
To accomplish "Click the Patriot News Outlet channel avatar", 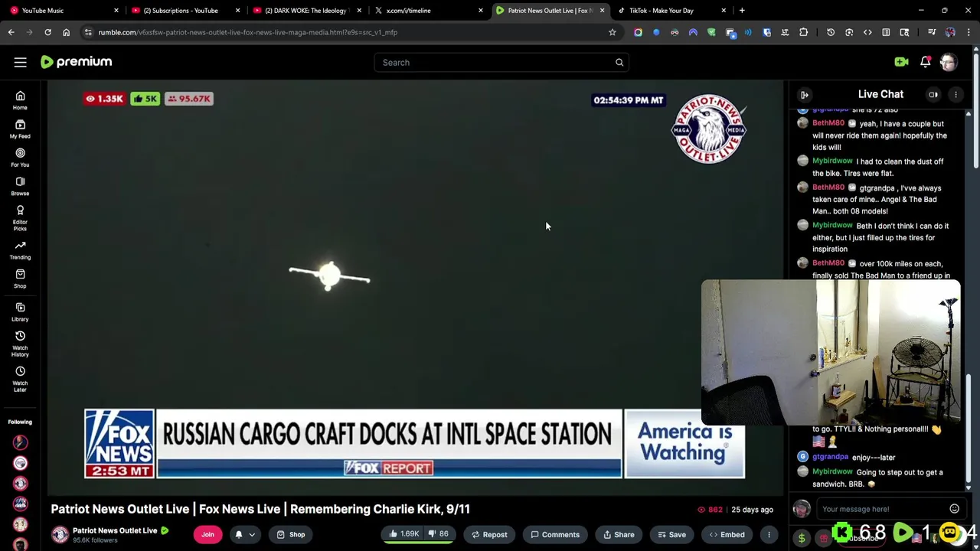I will [60, 535].
